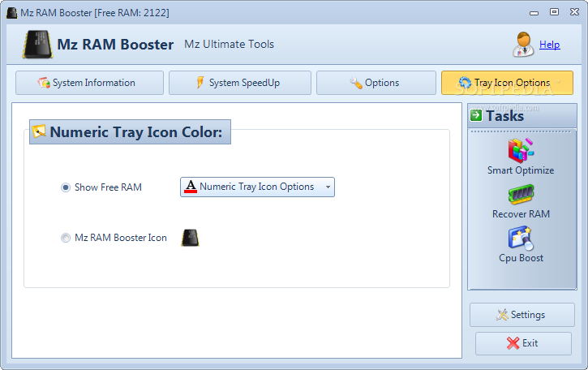
Task: Click the Recover RAM memory stick icon
Action: [521, 194]
